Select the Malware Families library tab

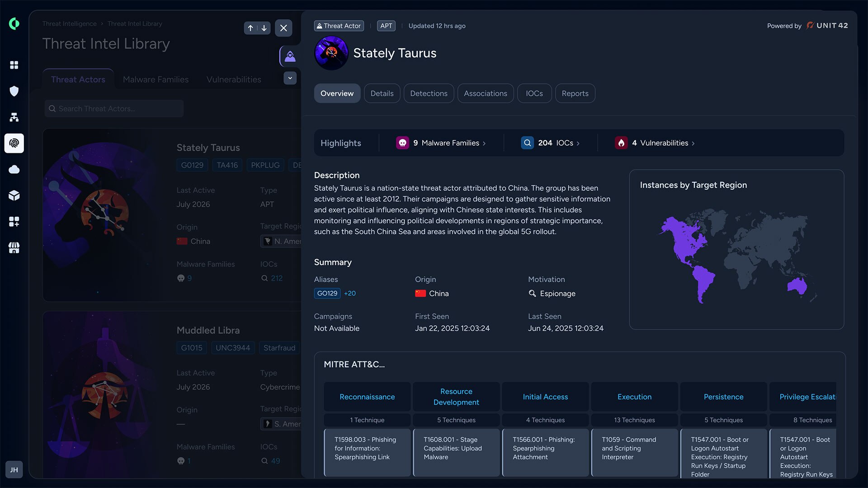pyautogui.click(x=156, y=79)
